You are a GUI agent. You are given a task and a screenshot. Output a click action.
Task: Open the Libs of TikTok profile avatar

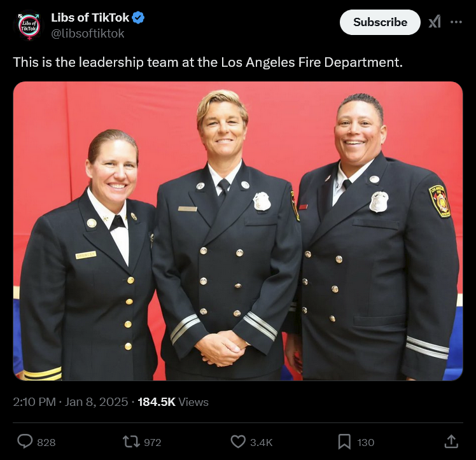pos(29,25)
